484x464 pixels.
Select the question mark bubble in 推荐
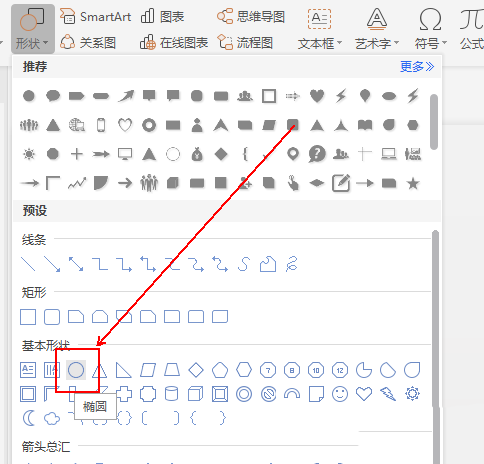[x=317, y=154]
